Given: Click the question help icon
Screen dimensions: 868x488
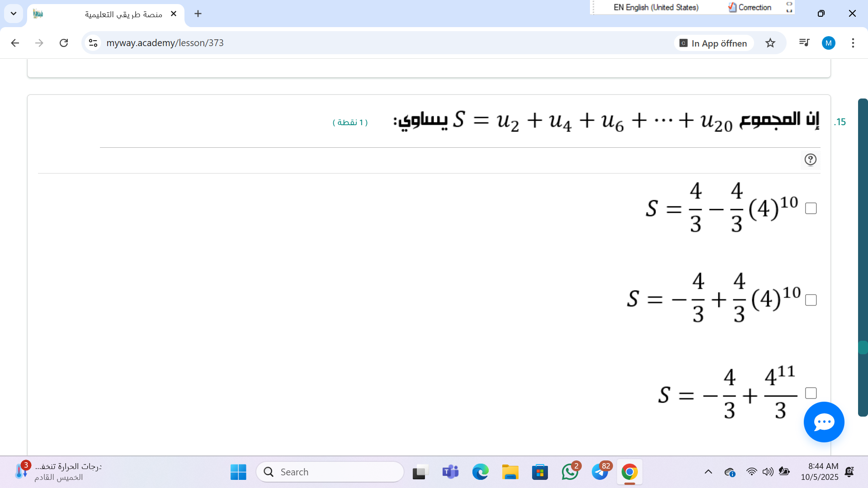Looking at the screenshot, I should 810,160.
